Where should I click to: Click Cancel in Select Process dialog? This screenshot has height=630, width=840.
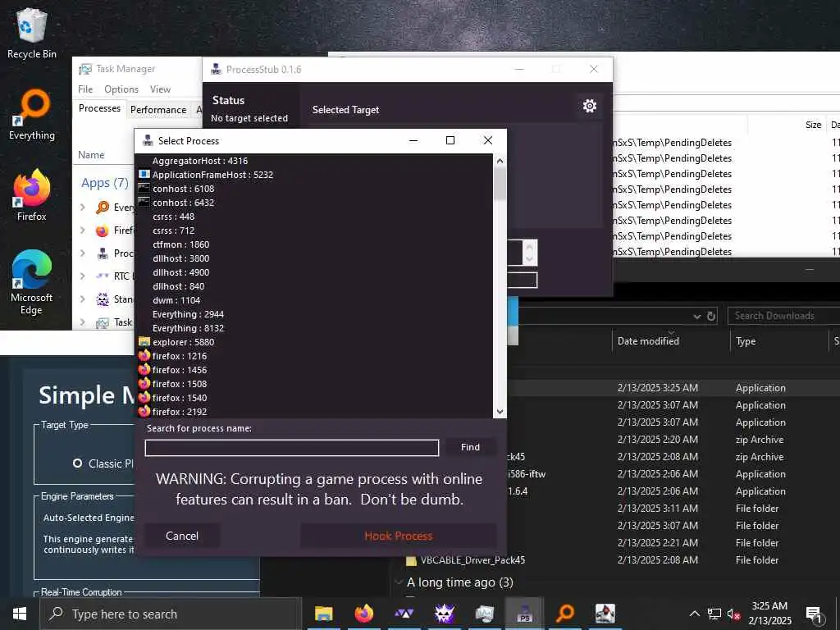pyautogui.click(x=182, y=536)
